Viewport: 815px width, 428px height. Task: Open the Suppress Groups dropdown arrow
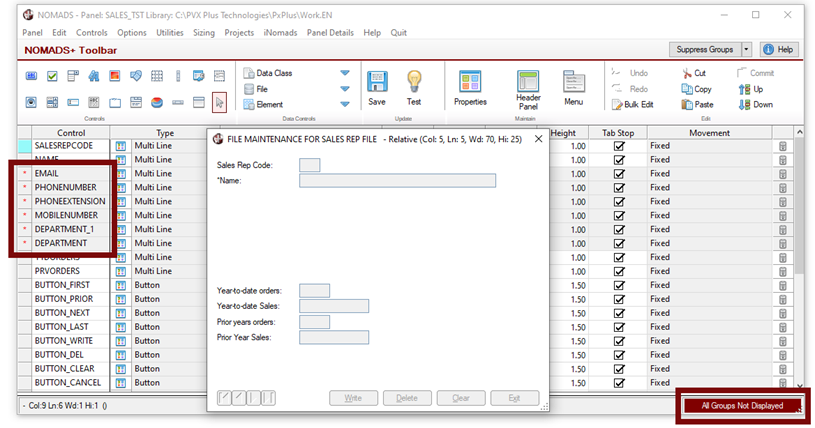(x=746, y=49)
